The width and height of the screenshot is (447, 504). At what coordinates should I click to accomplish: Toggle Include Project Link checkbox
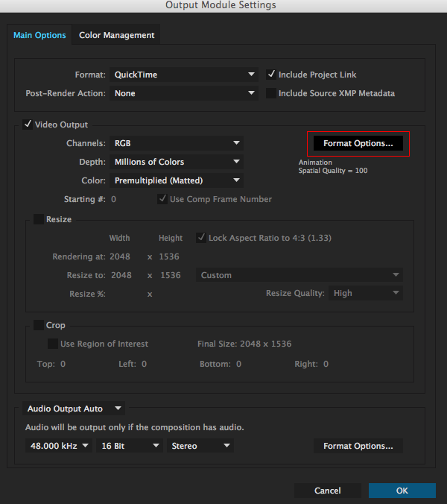click(x=271, y=75)
